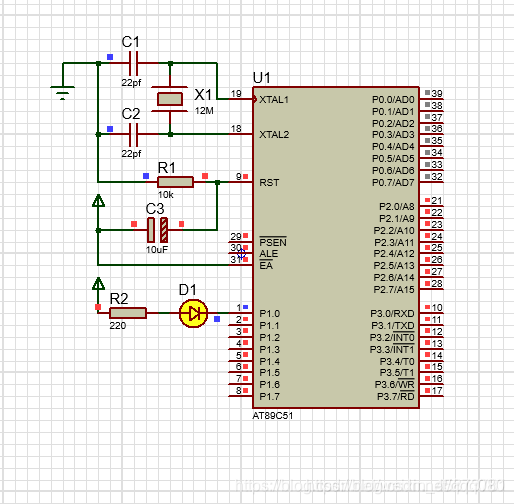This screenshot has width=514, height=504.
Task: Click the 22pf value under C2
Action: click(131, 154)
